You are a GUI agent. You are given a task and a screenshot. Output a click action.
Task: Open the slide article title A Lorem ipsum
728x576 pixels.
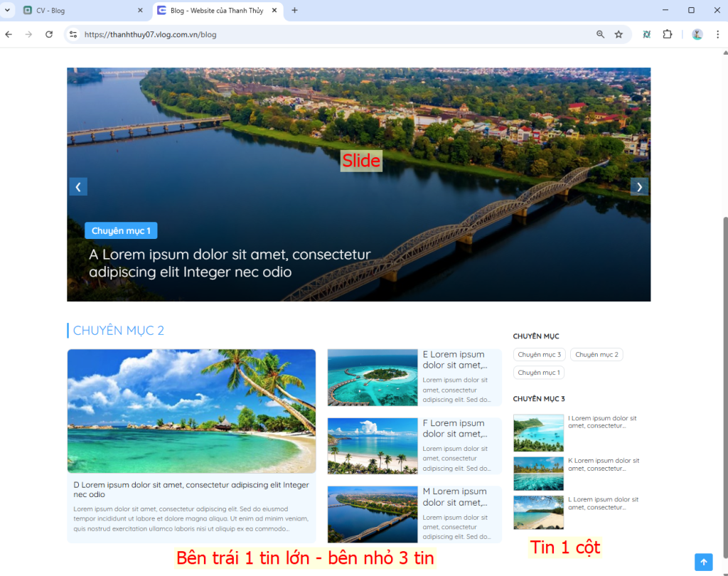pos(230,263)
